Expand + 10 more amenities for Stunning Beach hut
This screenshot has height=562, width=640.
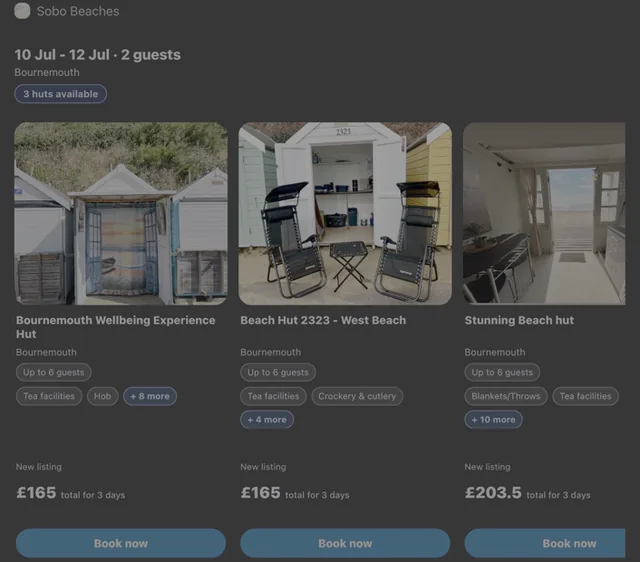493,420
